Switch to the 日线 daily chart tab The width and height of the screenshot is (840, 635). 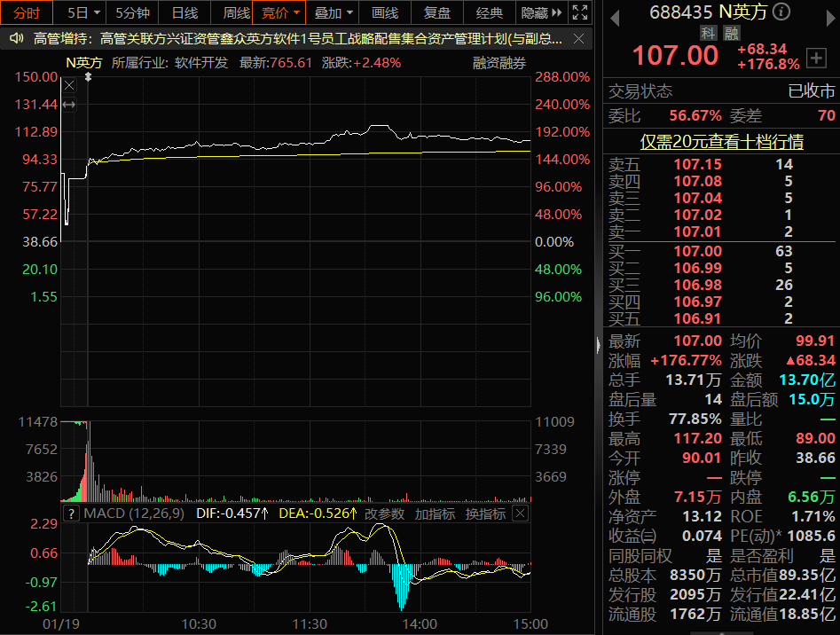[184, 12]
